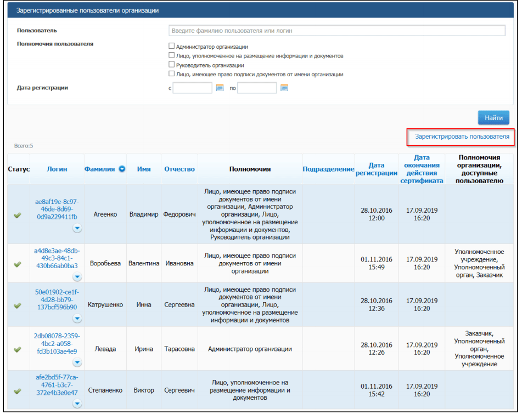Click first name Владимир
The image size is (522, 420).
(144, 214)
